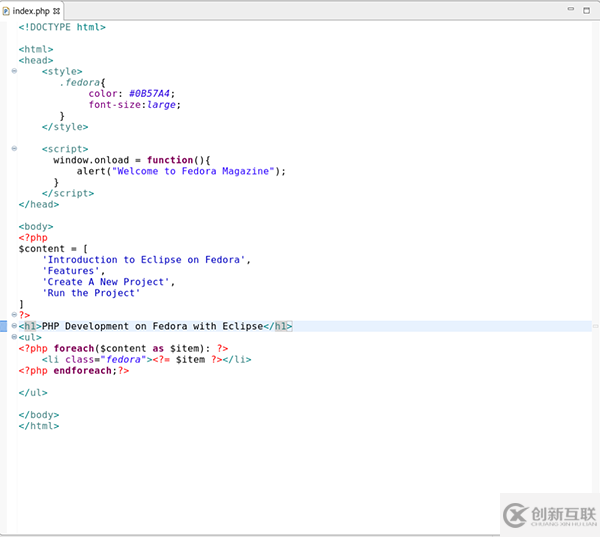This screenshot has height=537, width=600.
Task: Collapse the <h1> line fold marker
Action: pyautogui.click(x=14, y=326)
